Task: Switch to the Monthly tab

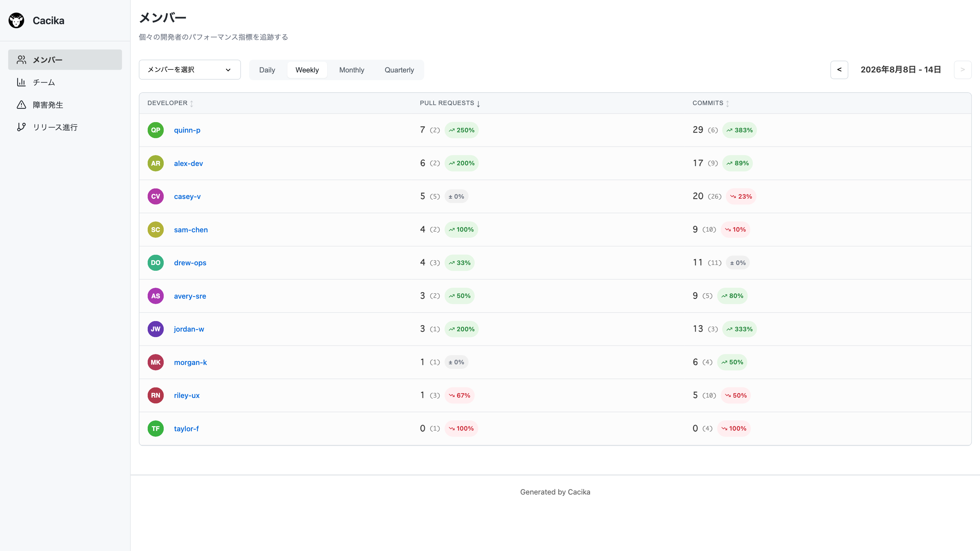Action: (352, 70)
